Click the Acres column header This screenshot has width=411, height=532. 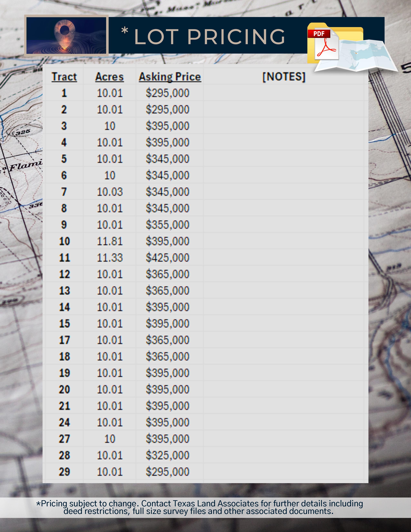tap(109, 77)
